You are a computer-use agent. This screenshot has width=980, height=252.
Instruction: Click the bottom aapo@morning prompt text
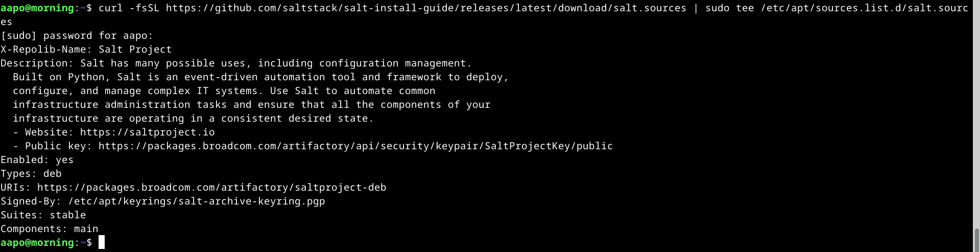point(37,243)
